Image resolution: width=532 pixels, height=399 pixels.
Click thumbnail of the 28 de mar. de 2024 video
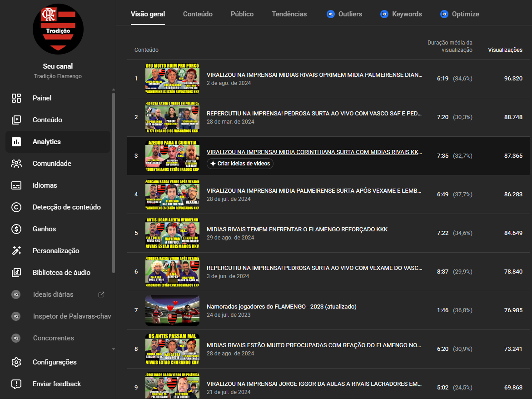[172, 117]
